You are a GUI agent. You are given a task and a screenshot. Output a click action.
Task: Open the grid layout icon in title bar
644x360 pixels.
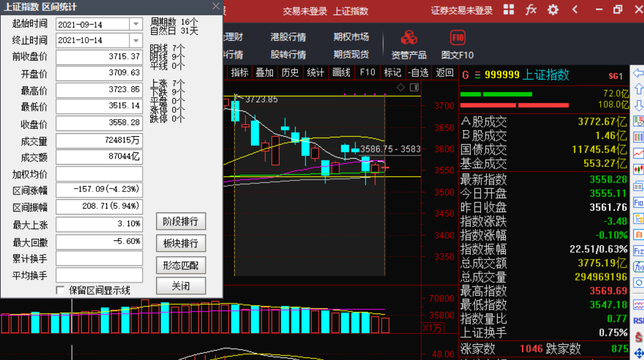[x=509, y=10]
